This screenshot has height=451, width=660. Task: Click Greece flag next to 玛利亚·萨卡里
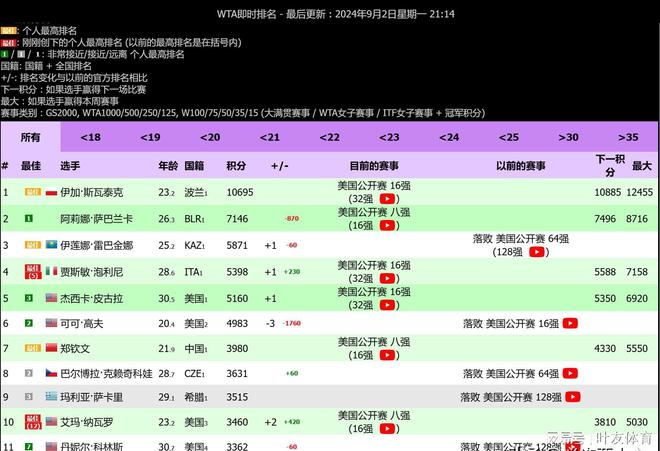[x=51, y=396]
